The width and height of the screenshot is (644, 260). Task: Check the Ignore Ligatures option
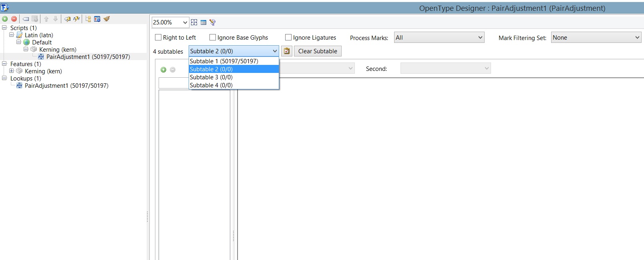pyautogui.click(x=288, y=37)
